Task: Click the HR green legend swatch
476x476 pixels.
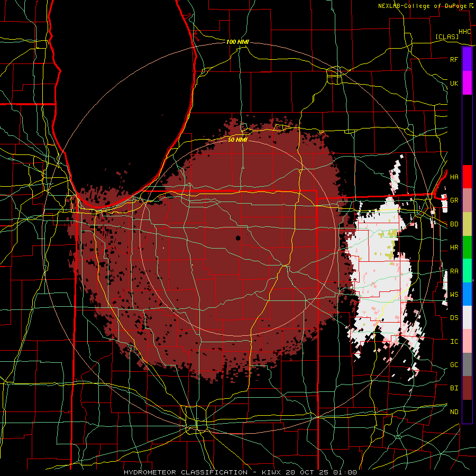Action: pyautogui.click(x=467, y=247)
